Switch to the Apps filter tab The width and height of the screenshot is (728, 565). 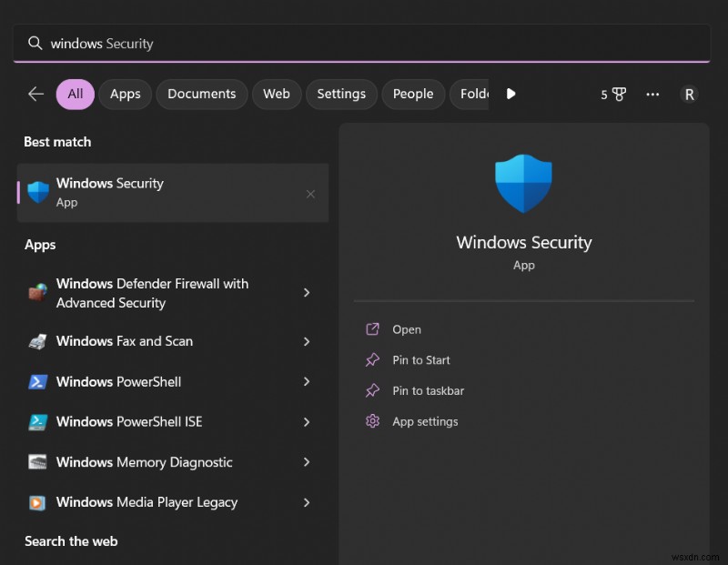click(x=126, y=95)
